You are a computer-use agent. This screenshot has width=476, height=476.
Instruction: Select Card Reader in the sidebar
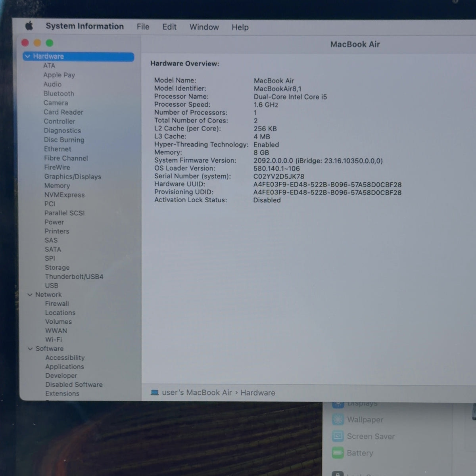pos(63,112)
